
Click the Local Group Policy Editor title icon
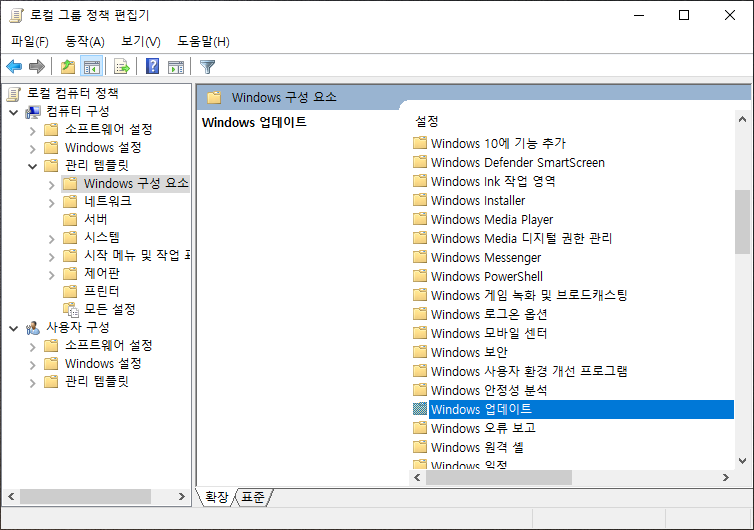click(16, 15)
